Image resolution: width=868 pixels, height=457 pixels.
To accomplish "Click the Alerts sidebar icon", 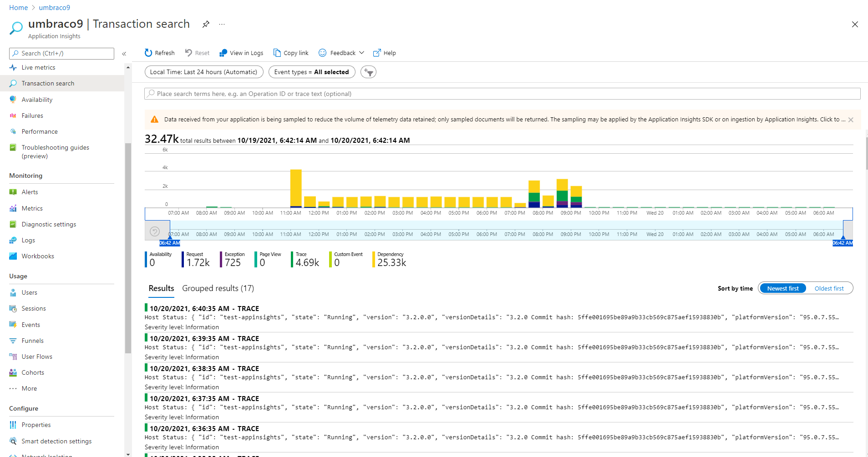I will click(13, 192).
